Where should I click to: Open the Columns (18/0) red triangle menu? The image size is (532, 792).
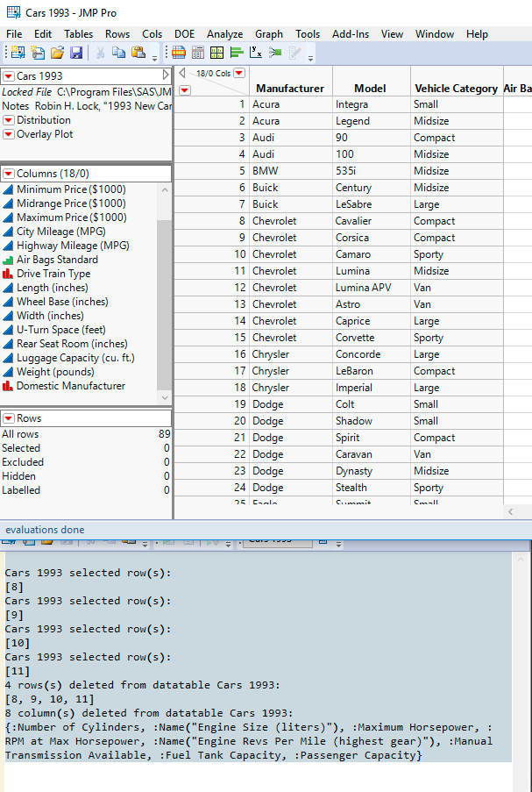click(x=9, y=174)
